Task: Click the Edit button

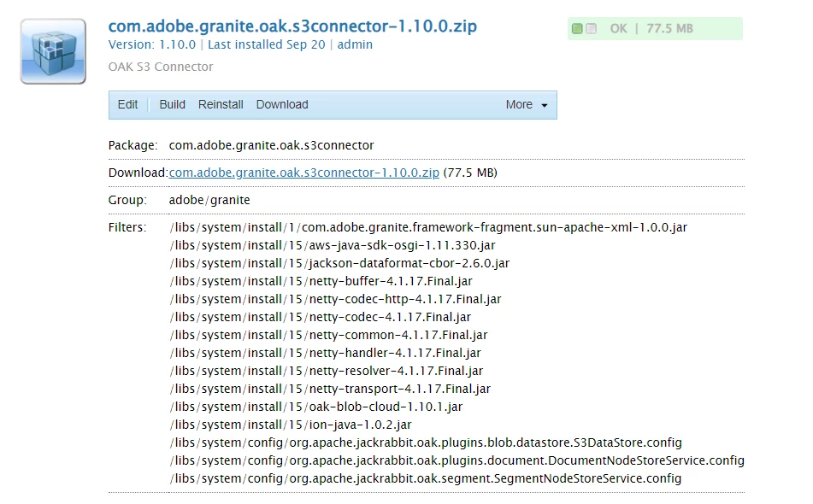Action: point(127,104)
